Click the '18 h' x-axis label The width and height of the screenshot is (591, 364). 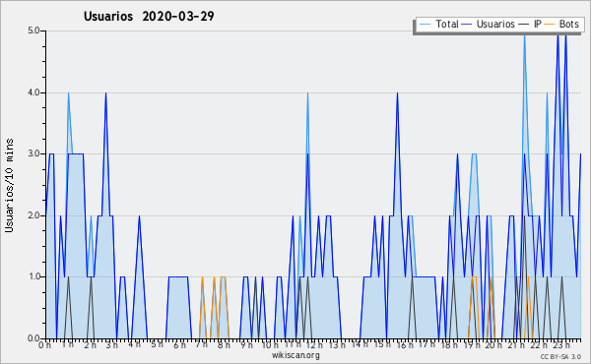click(x=449, y=344)
